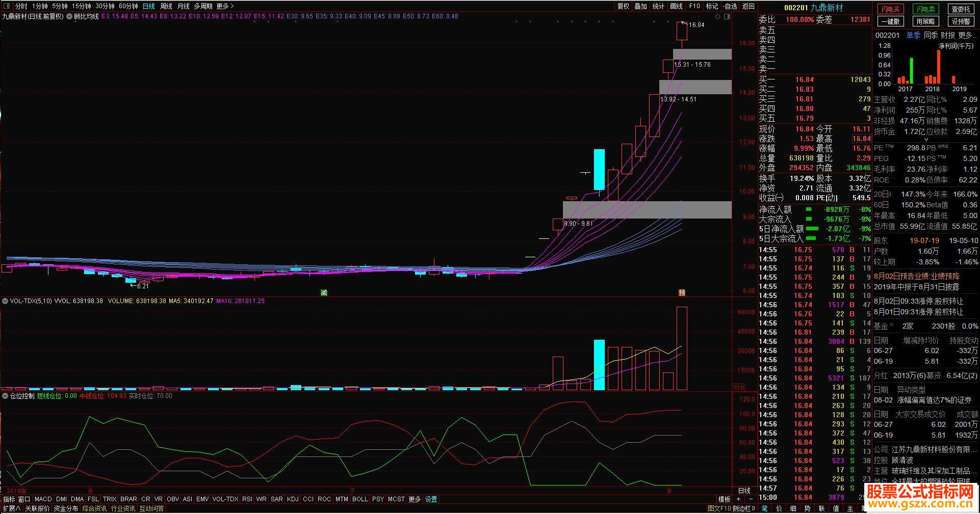Viewport: 980px width, 514px height.
Task: Select the BOLL indicator
Action: click(360, 499)
